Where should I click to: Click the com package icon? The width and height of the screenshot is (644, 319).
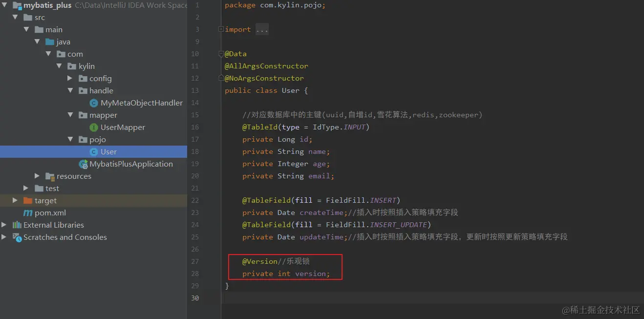tap(61, 54)
